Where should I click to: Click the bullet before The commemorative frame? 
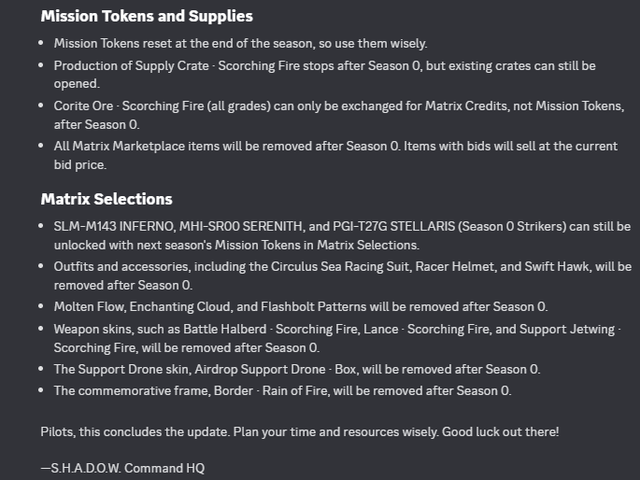(41, 390)
